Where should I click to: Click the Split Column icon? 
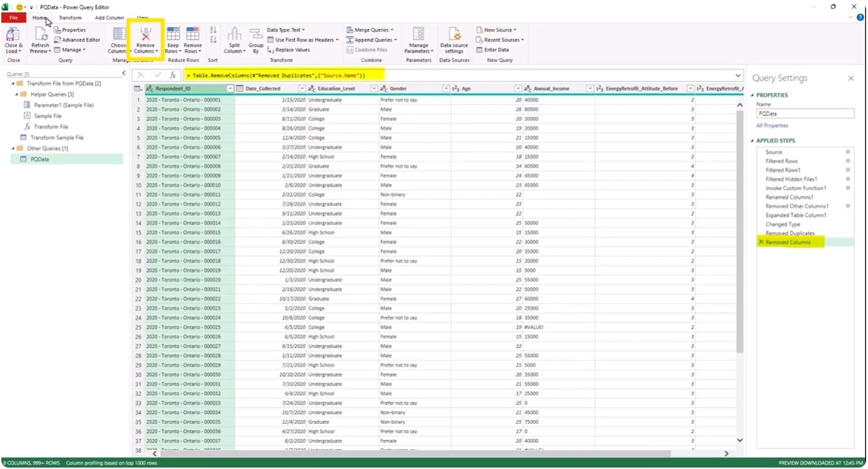[234, 34]
